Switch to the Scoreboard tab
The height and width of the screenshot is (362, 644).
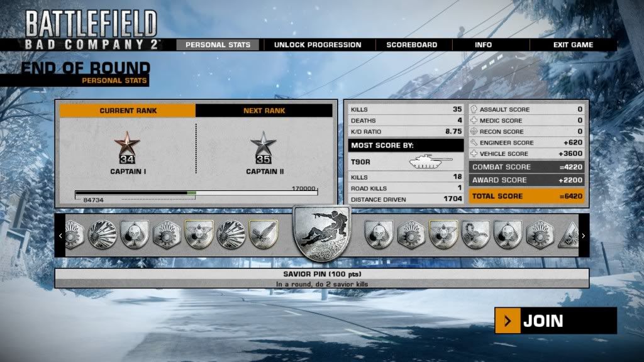pyautogui.click(x=412, y=45)
